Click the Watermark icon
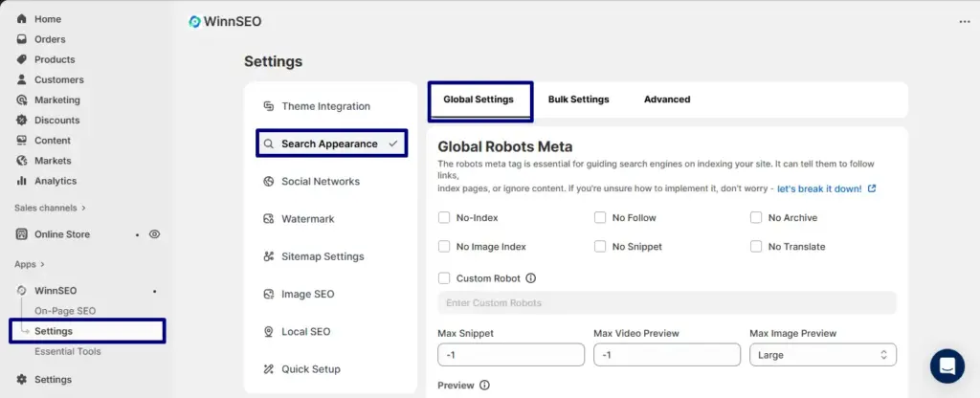980x398 pixels. (x=269, y=219)
